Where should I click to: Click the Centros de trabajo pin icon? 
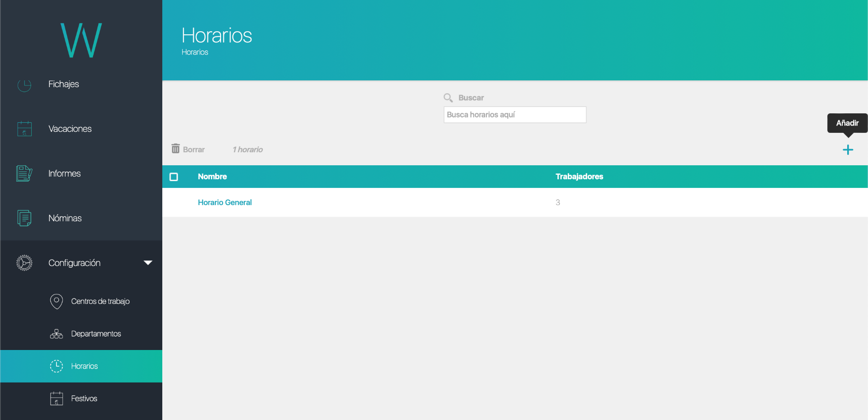click(57, 301)
